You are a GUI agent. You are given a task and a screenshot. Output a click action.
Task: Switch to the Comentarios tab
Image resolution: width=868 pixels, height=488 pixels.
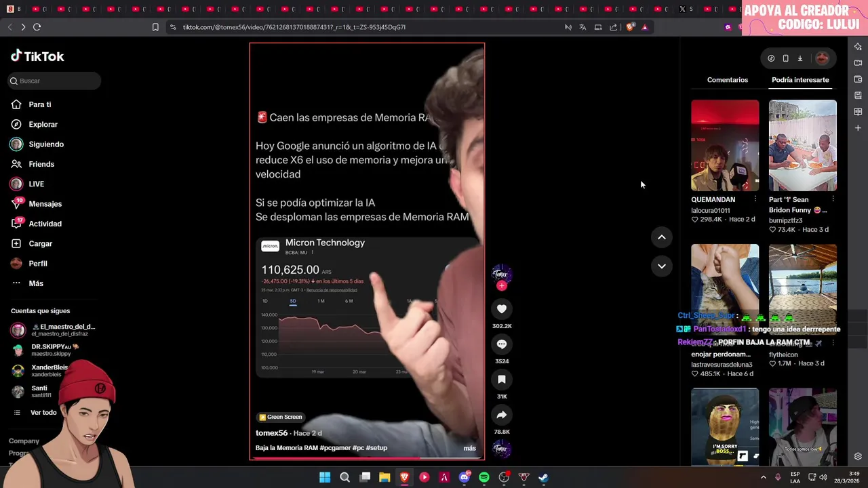[x=728, y=80]
